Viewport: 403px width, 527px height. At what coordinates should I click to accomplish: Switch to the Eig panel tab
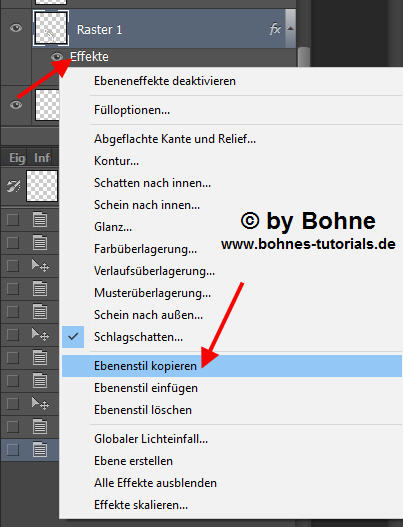17,158
